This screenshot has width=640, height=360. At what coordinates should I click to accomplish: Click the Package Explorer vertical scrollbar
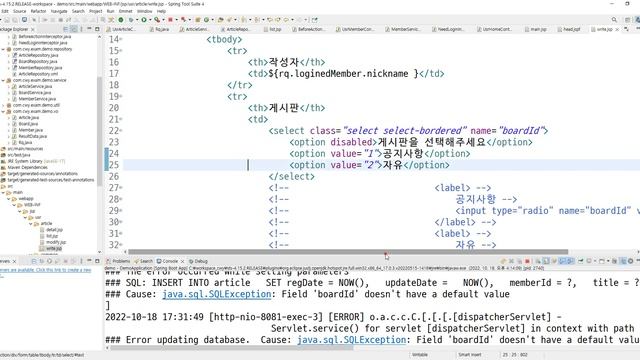(x=100, y=131)
